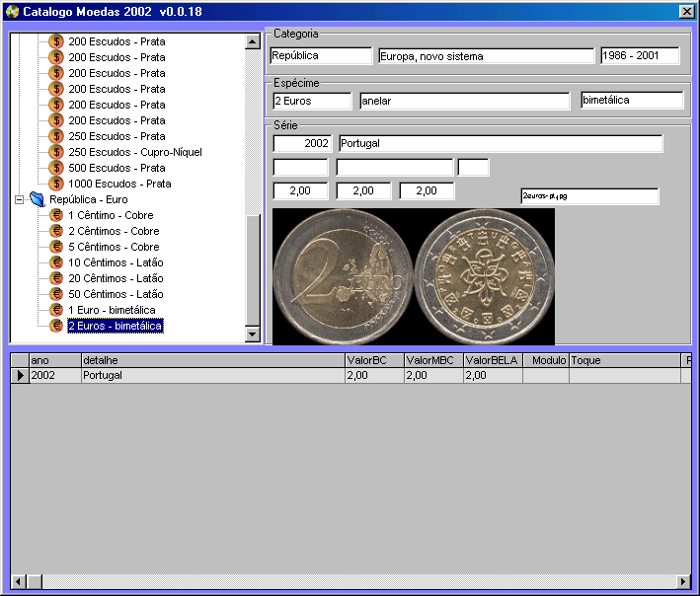Screen dimensions: 700x596
Task: Click the República category field
Action: tap(321, 56)
